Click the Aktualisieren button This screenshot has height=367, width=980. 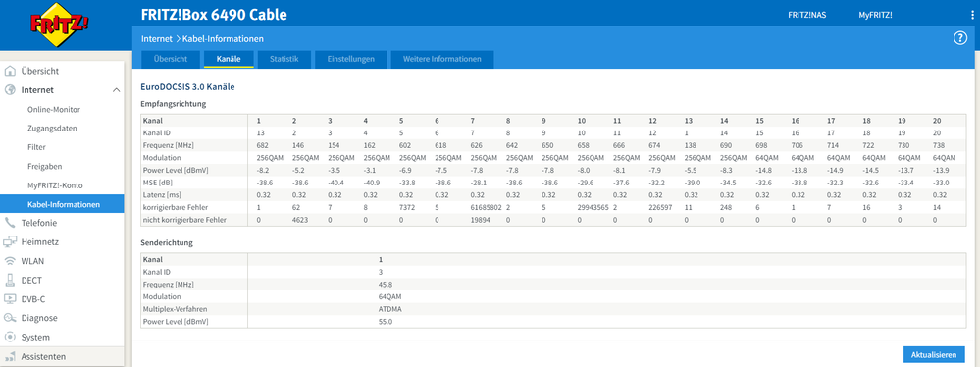934,354
